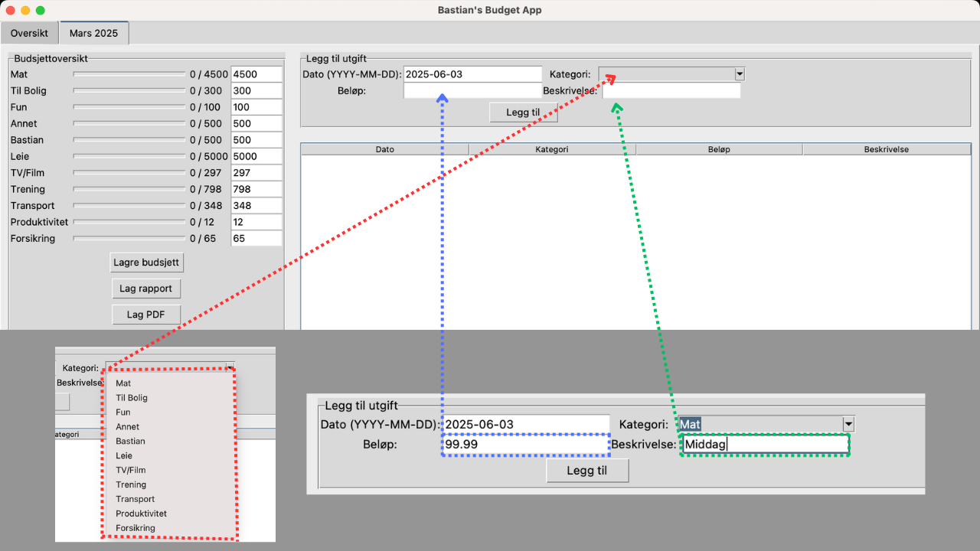Click the Annet label in the budget overview
This screenshot has width=980, height=551.
[24, 124]
